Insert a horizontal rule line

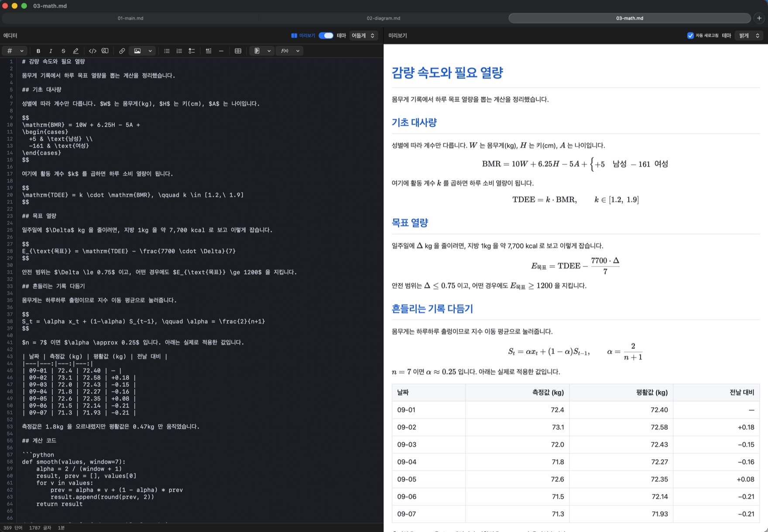[x=221, y=51]
